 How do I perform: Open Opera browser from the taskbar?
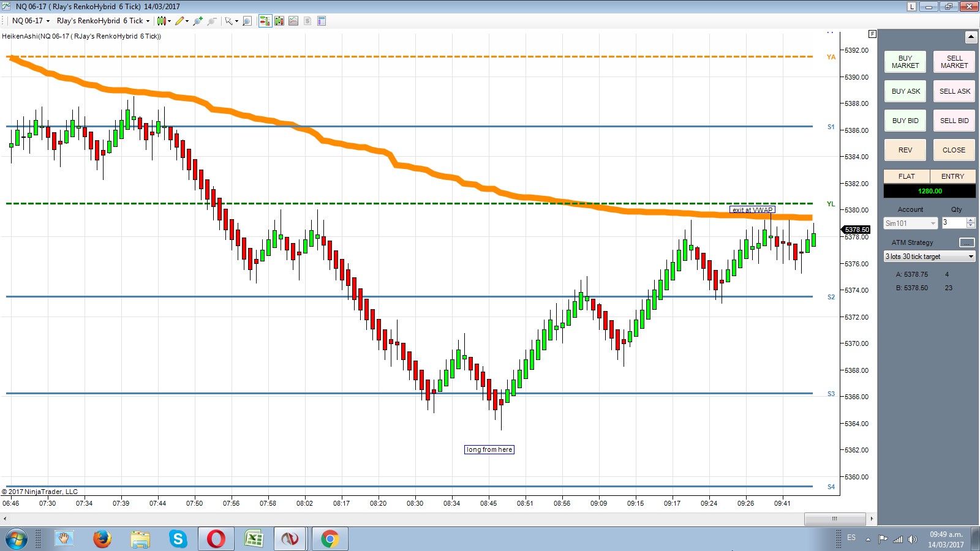(216, 539)
